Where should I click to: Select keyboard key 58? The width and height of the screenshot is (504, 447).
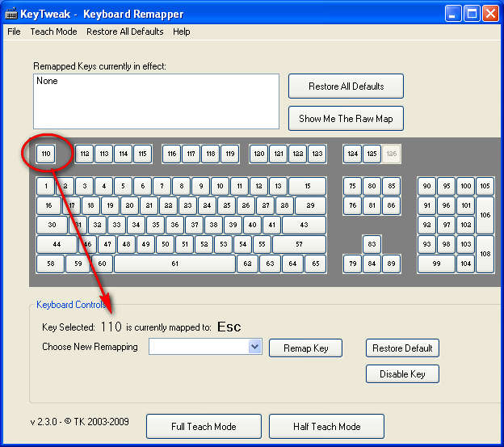tap(50, 264)
